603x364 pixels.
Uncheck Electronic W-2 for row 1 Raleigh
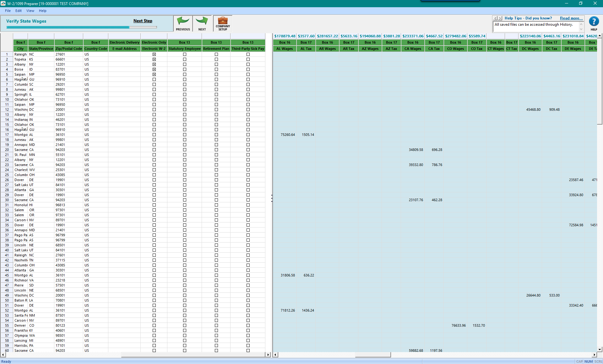click(x=154, y=54)
